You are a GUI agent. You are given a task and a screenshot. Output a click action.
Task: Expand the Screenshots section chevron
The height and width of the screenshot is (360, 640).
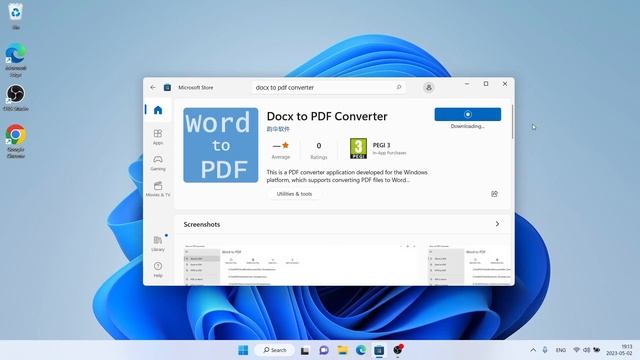tap(497, 224)
